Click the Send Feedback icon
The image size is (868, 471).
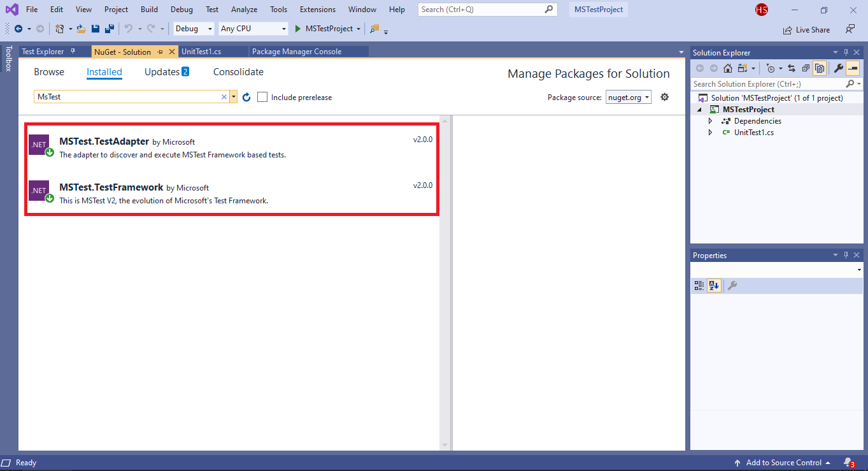[x=850, y=29]
